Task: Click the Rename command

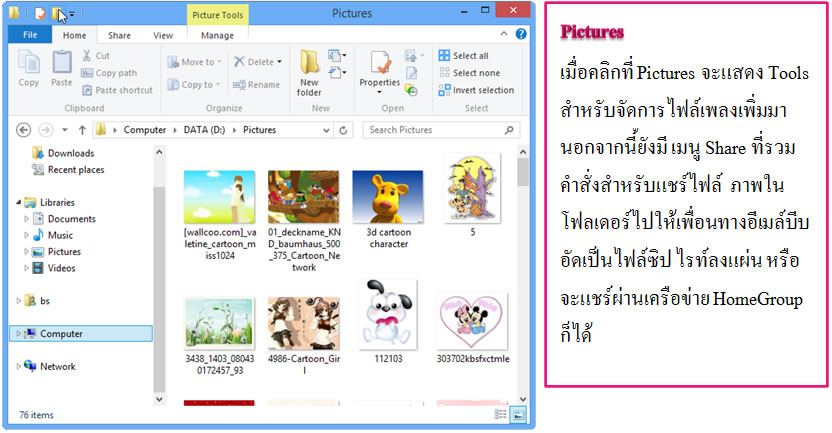Action: [x=256, y=84]
